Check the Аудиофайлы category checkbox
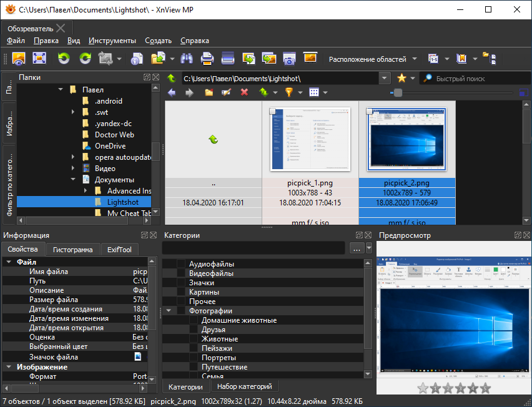This screenshot has height=407, width=532. tap(181, 264)
